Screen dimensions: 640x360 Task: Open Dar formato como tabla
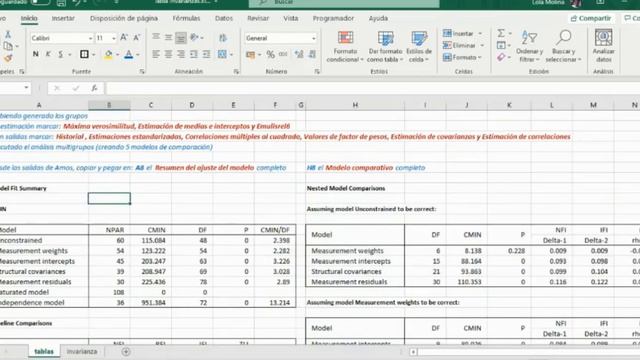pos(385,46)
